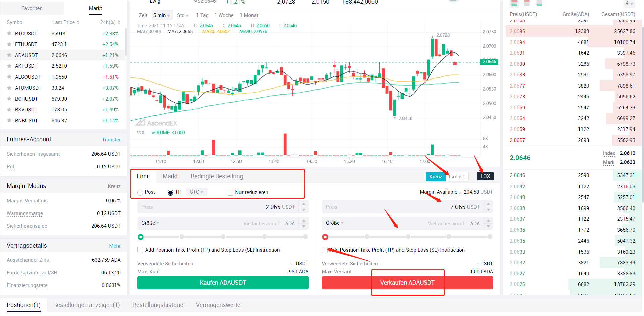Open Bedingte Bestellung tab

pos(217,176)
